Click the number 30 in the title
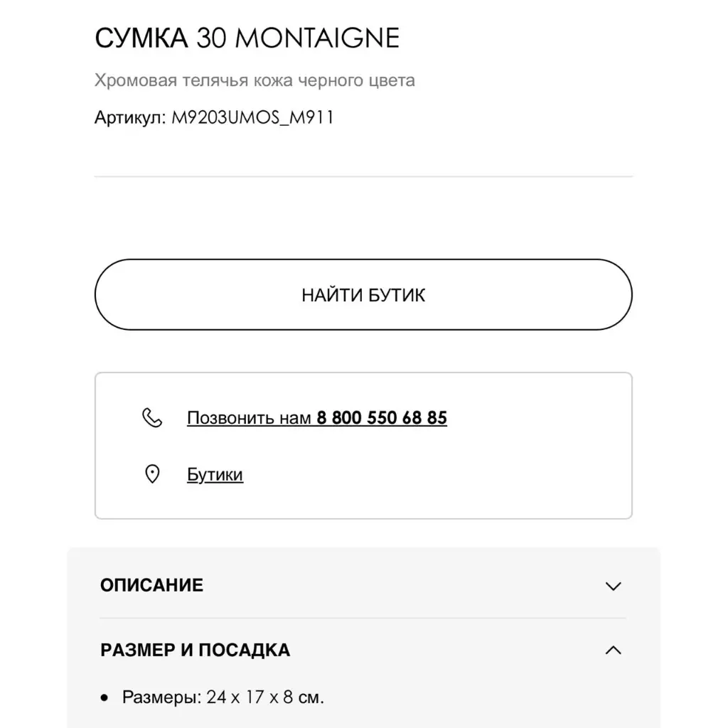This screenshot has height=728, width=728. (211, 38)
